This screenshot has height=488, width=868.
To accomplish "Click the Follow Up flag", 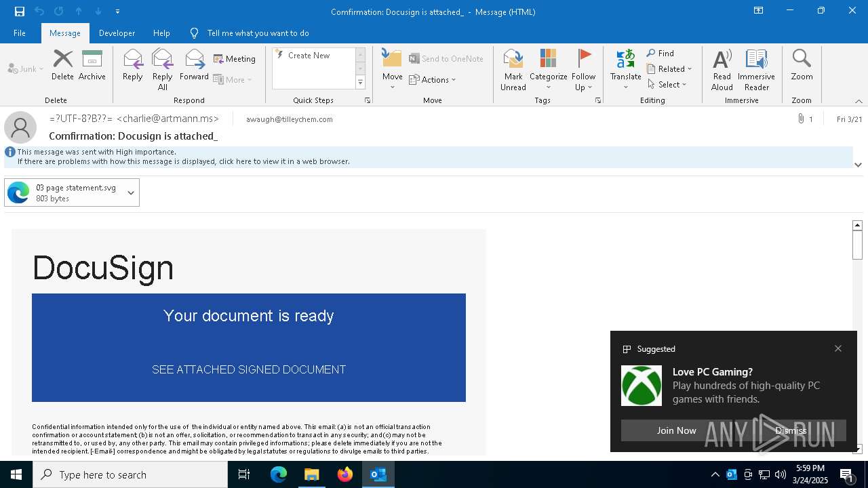I will tap(583, 70).
